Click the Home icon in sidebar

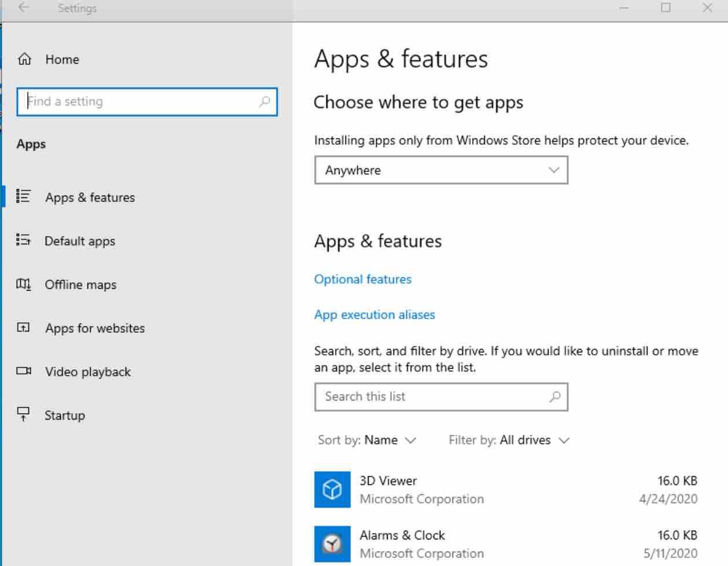(24, 59)
